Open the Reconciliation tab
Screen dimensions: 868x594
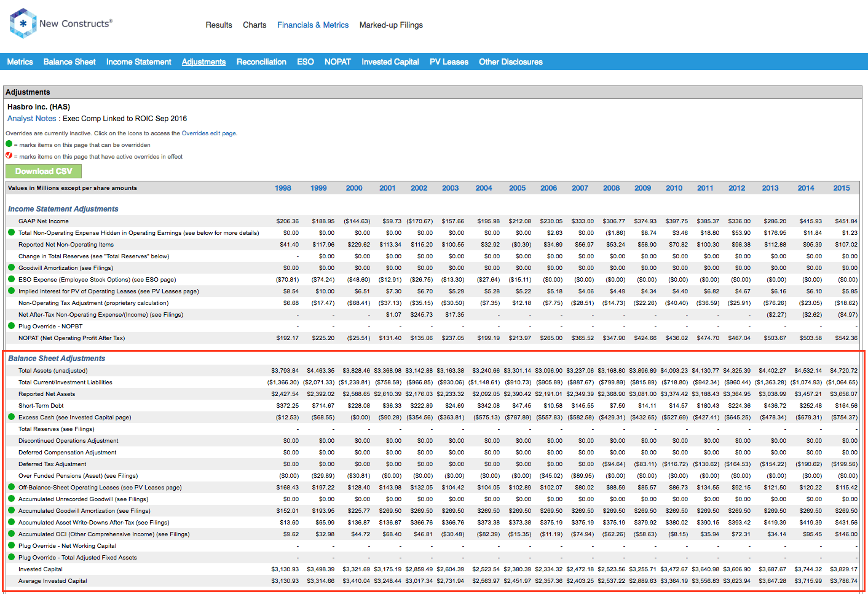261,62
